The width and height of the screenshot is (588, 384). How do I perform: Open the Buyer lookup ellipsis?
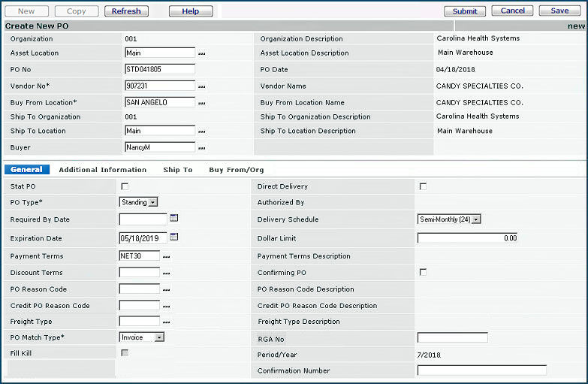tap(201, 148)
